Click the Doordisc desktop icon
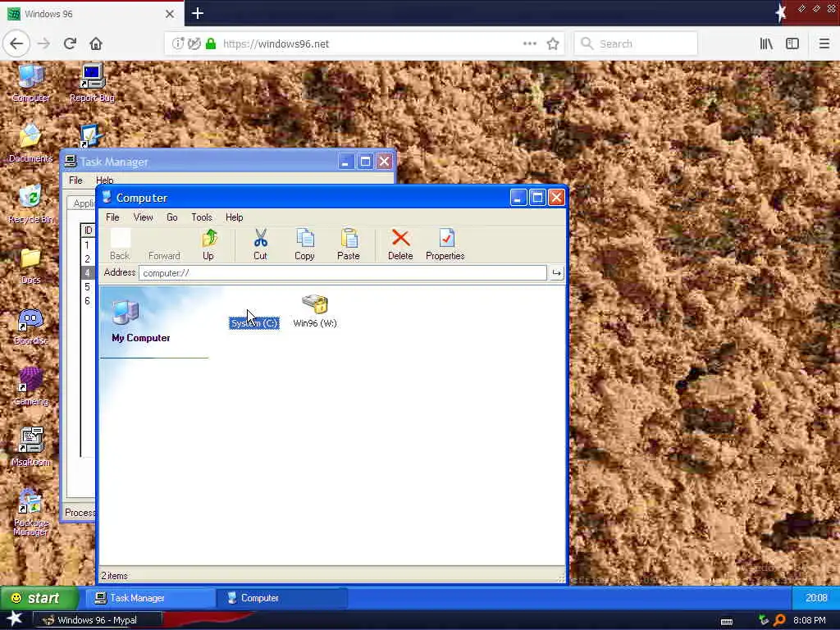Screen dimensions: 840x630 tap(30, 326)
